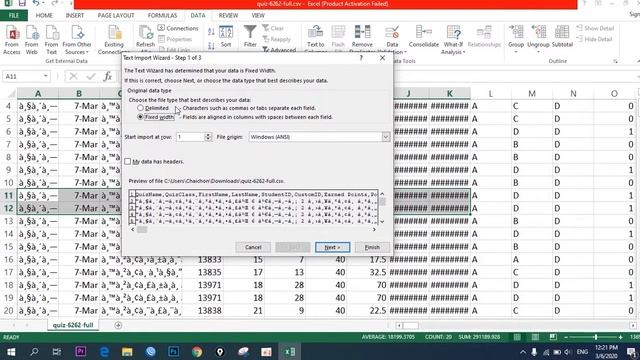Click Advanced filter option
This screenshot has height=360, width=640.
pos(279,50)
